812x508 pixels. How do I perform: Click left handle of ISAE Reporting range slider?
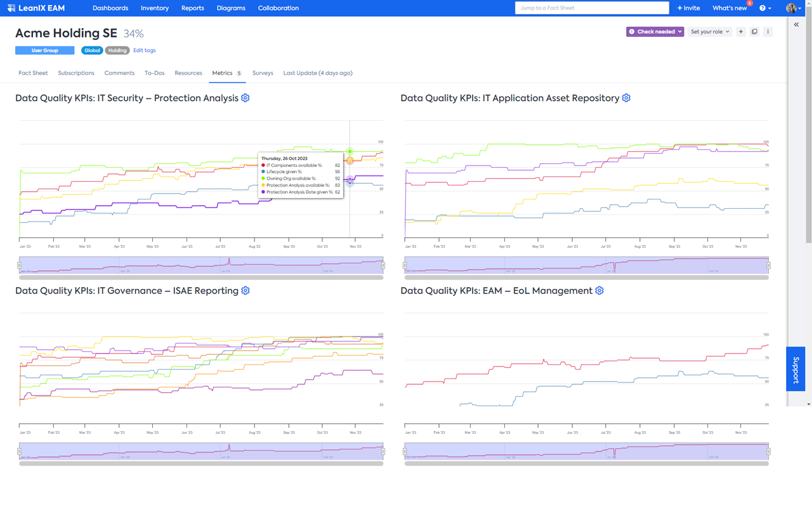(x=20, y=451)
